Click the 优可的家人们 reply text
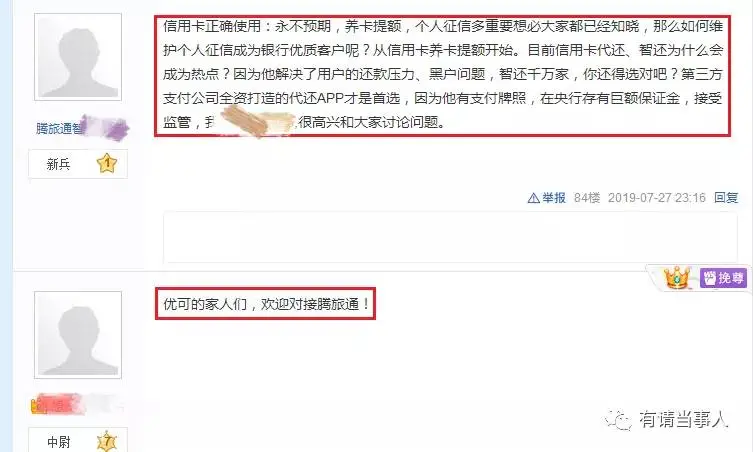The width and height of the screenshot is (753, 452). [266, 304]
